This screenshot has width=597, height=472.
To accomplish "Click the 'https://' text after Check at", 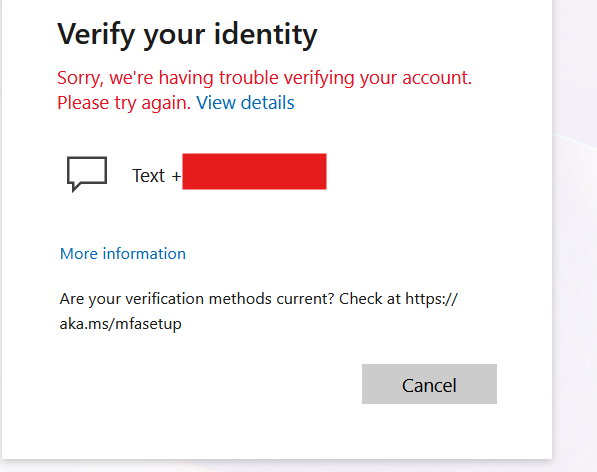I will coord(431,299).
